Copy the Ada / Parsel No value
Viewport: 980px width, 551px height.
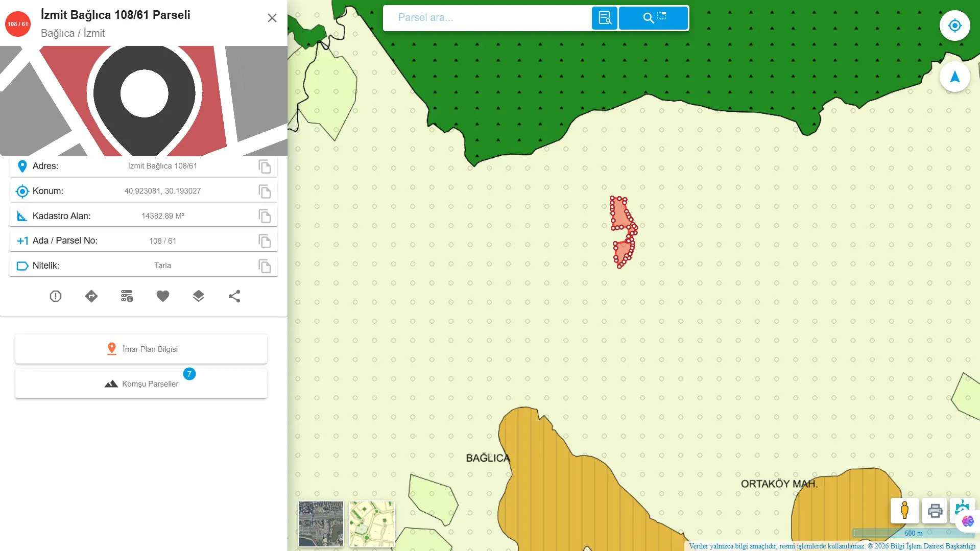[x=265, y=241]
